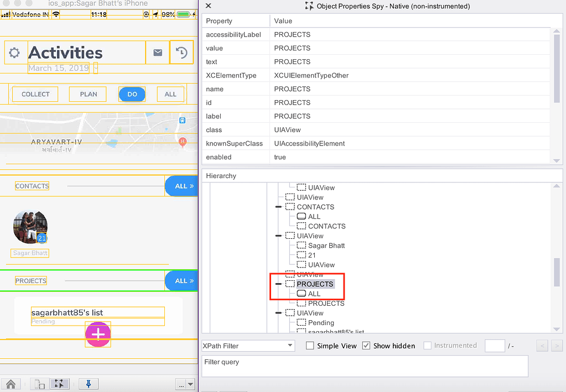Click the Object Properties Spy crosshair title icon
The width and height of the screenshot is (566, 392).
(308, 6)
